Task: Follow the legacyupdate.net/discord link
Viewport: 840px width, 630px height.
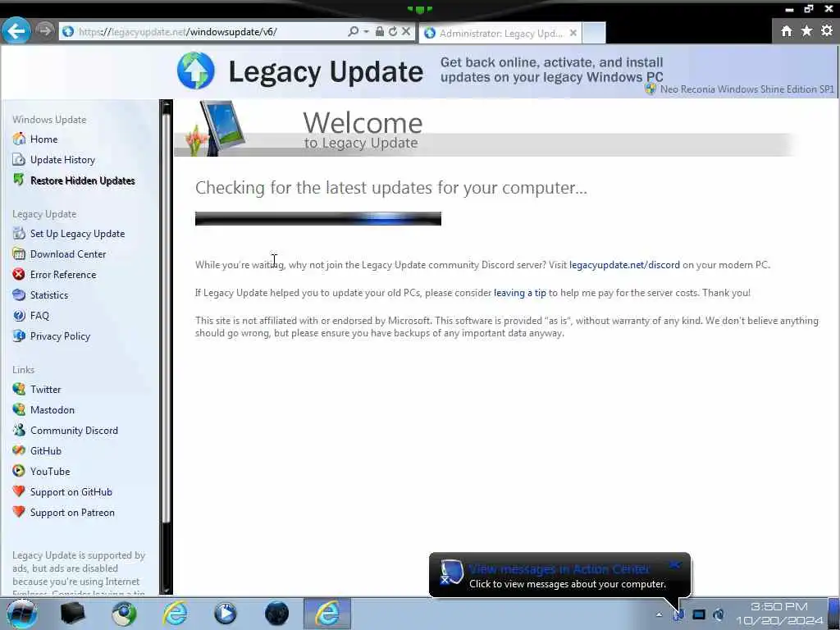Action: pyautogui.click(x=624, y=265)
